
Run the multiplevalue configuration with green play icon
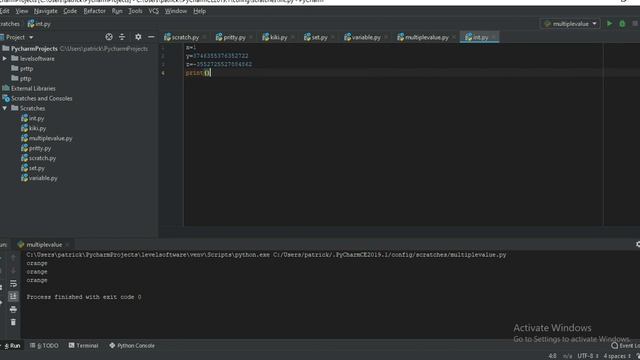pos(609,24)
